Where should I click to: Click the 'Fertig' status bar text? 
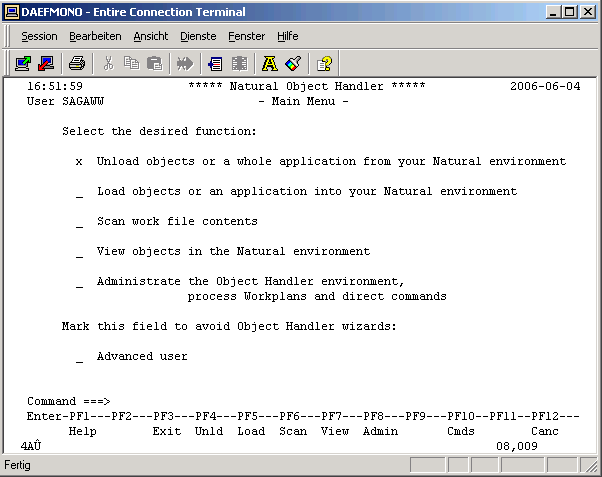click(17, 465)
